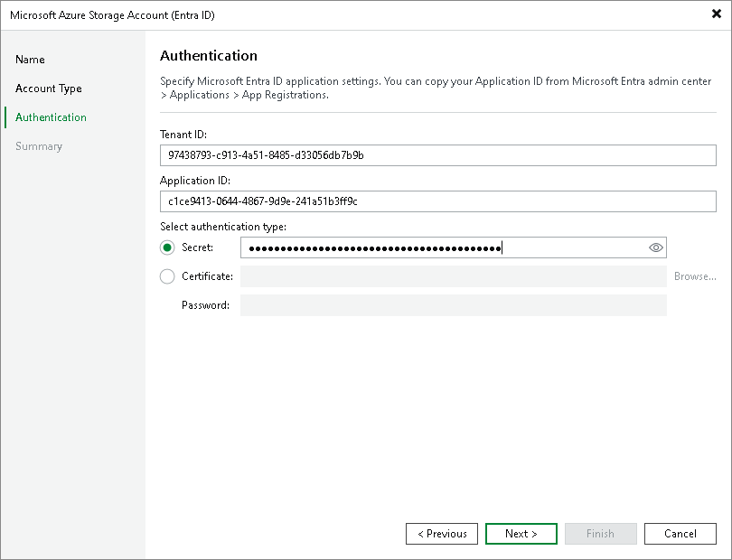This screenshot has height=560, width=732.
Task: Click the Previous button
Action: [442, 534]
